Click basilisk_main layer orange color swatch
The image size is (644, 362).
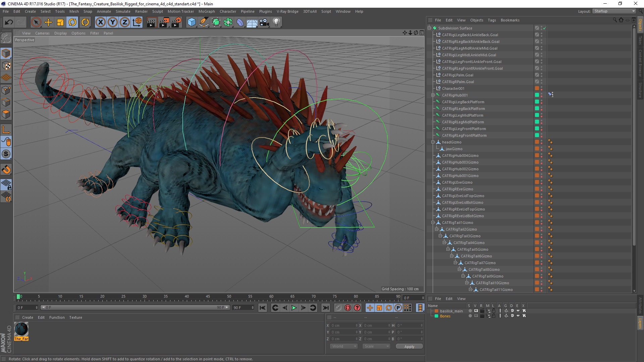(x=436, y=311)
